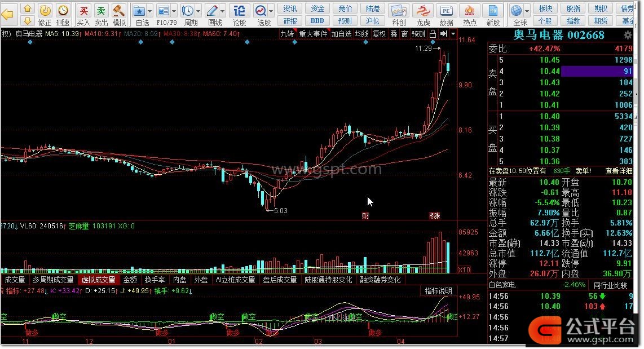Open 模拟 simulated trading gavel icon
The height and width of the screenshot is (349, 644).
click(x=119, y=14)
